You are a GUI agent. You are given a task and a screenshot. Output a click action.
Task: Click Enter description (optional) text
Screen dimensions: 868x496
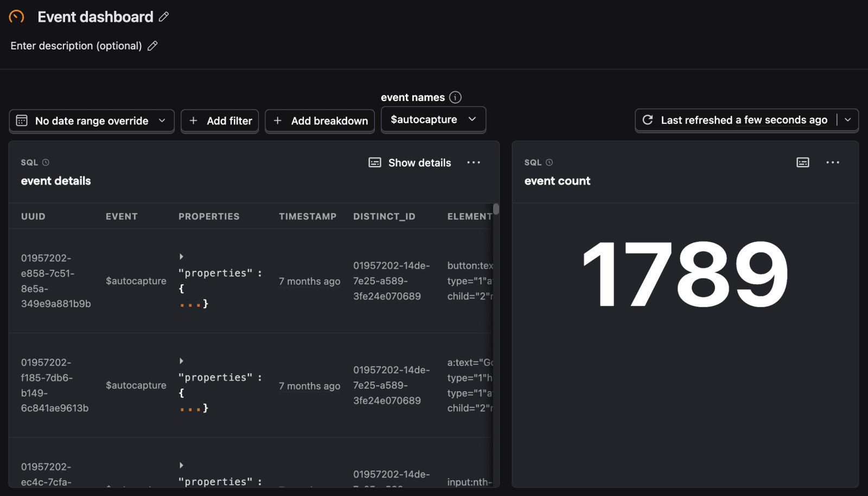(x=76, y=46)
